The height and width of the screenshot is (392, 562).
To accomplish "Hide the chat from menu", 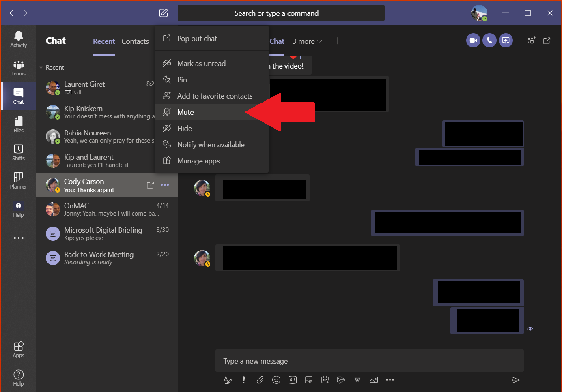I will pyautogui.click(x=211, y=128).
